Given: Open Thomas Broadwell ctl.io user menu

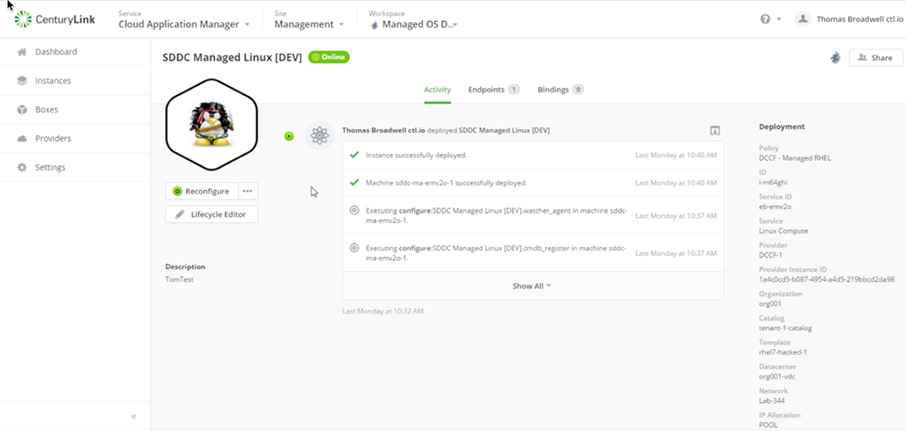Looking at the screenshot, I should 860,19.
